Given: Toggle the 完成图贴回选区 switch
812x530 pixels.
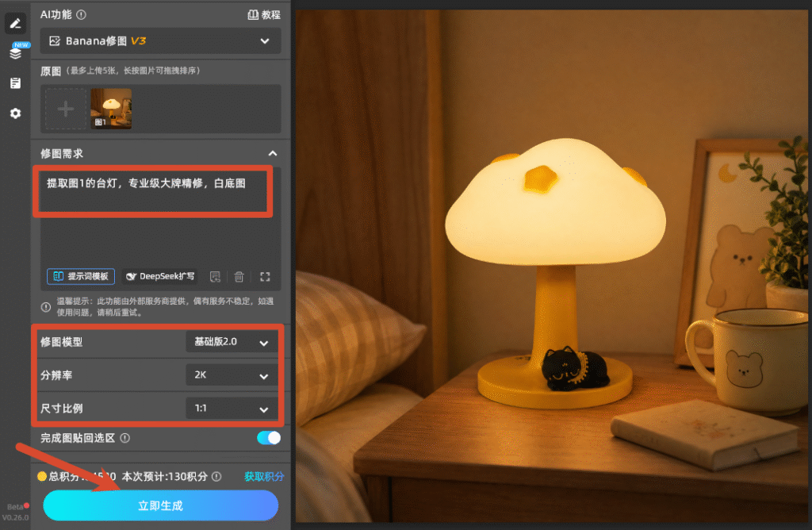Looking at the screenshot, I should coord(269,438).
